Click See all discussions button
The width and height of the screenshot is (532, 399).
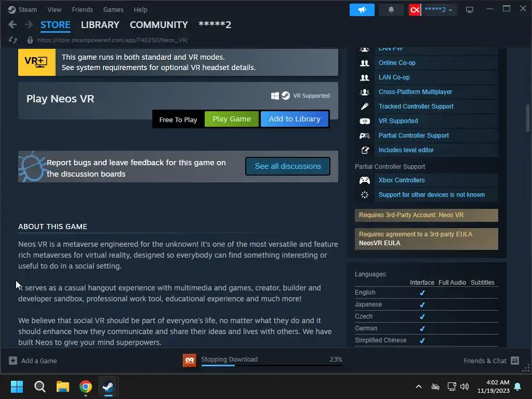(x=288, y=166)
